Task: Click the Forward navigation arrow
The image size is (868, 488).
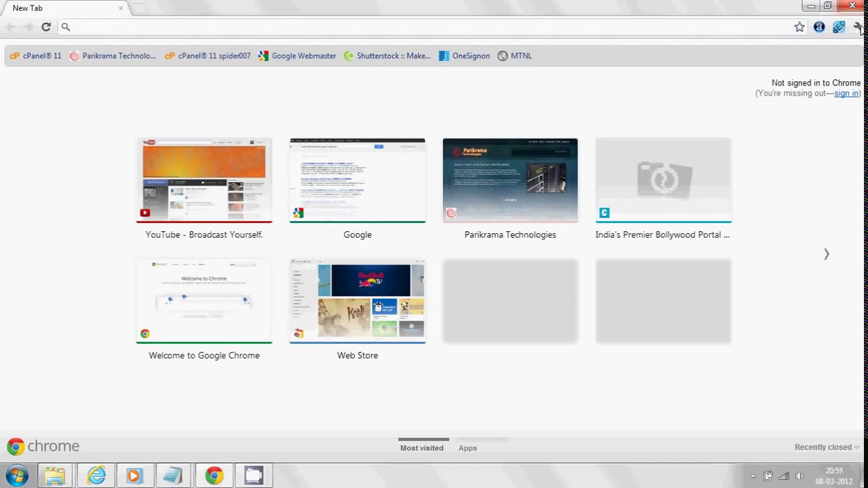Action: pyautogui.click(x=28, y=27)
